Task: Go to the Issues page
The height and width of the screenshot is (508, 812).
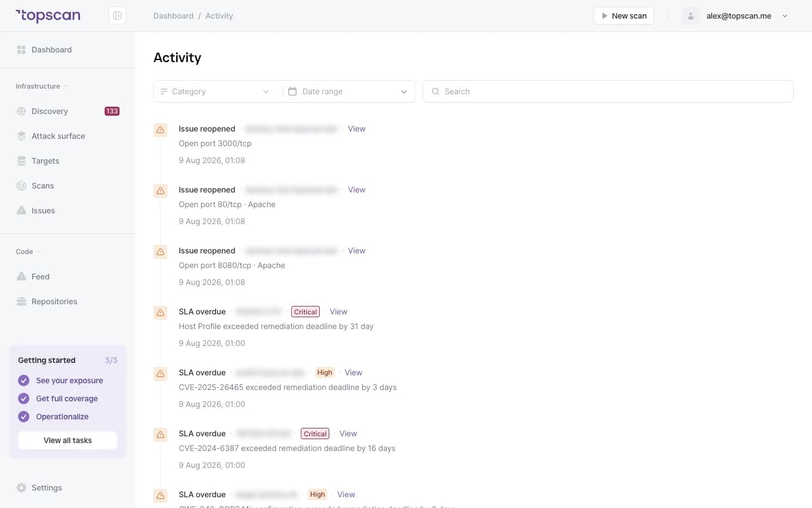Action: point(68,211)
